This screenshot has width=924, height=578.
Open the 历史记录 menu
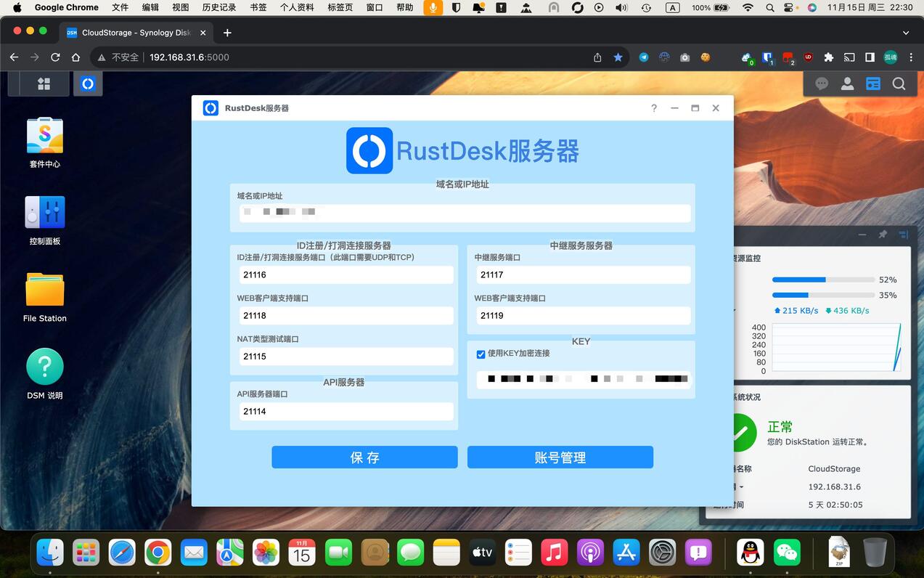(219, 7)
